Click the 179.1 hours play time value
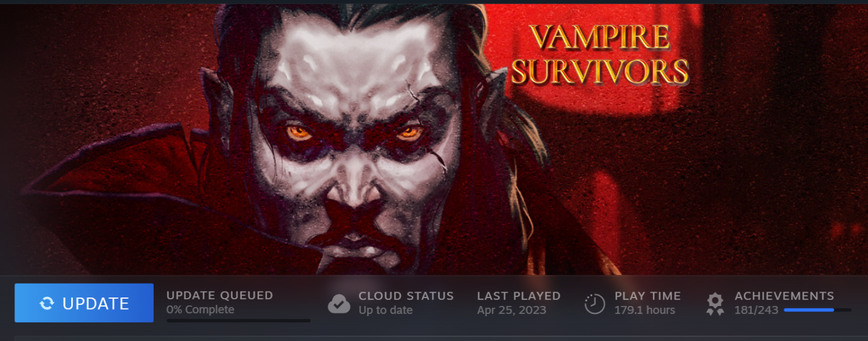The width and height of the screenshot is (868, 341). coord(644,310)
